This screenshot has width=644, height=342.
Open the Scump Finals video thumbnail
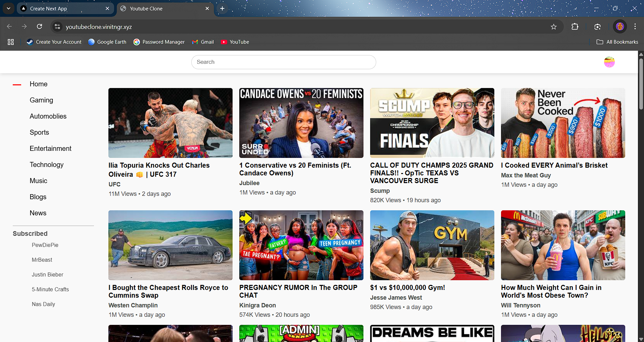tap(432, 123)
